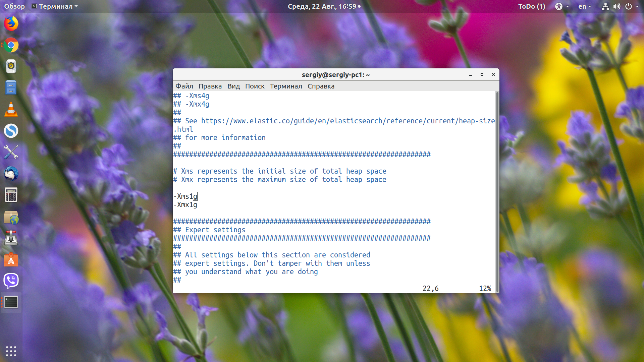Open the ToDo (1) indicator
644x362 pixels.
(532, 6)
